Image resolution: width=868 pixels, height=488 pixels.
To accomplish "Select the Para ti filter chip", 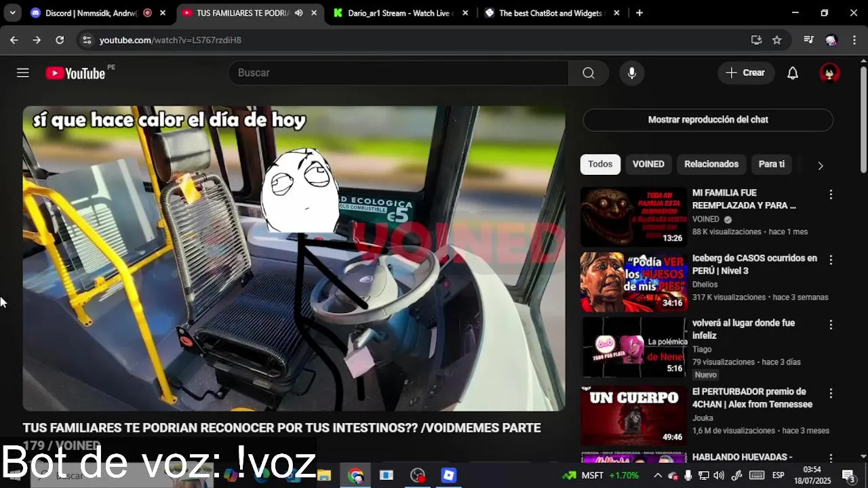I will pos(772,164).
